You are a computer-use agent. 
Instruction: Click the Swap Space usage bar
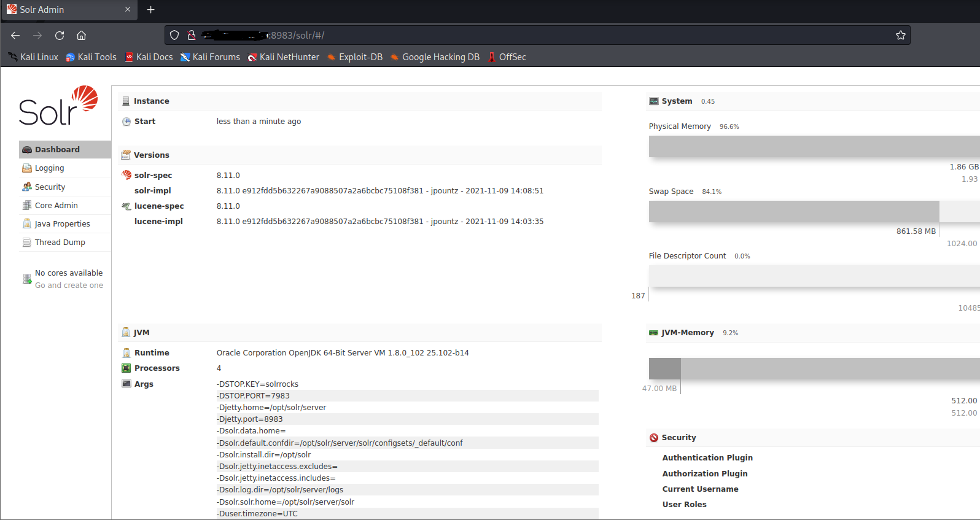click(x=814, y=211)
